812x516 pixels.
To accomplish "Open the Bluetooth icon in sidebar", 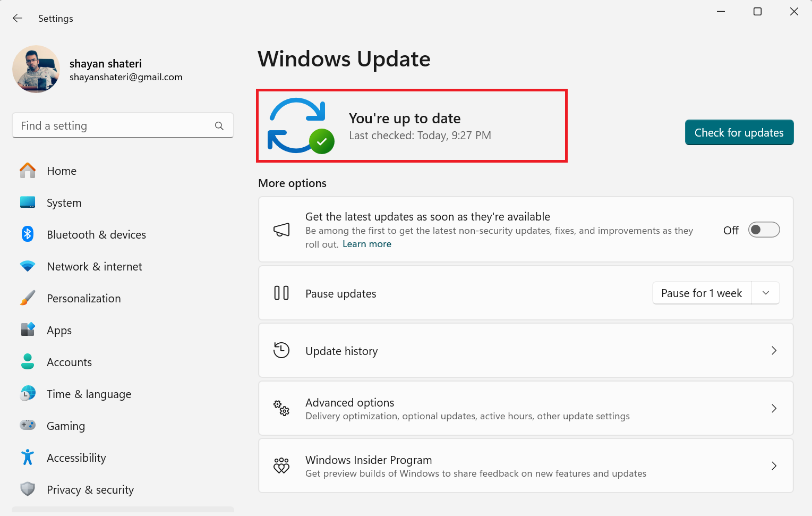I will pyautogui.click(x=28, y=234).
